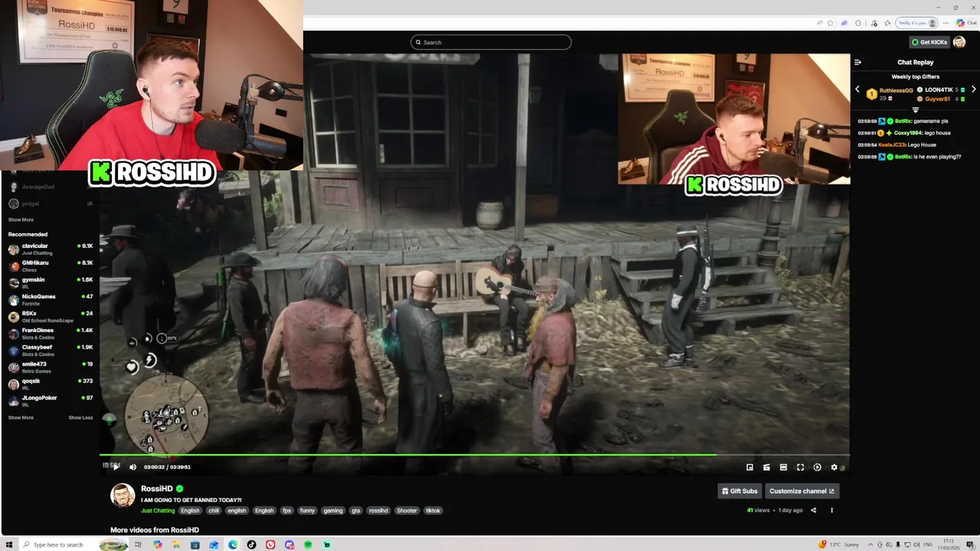
Task: Collapse the Chat Replay panel
Action: tap(858, 63)
